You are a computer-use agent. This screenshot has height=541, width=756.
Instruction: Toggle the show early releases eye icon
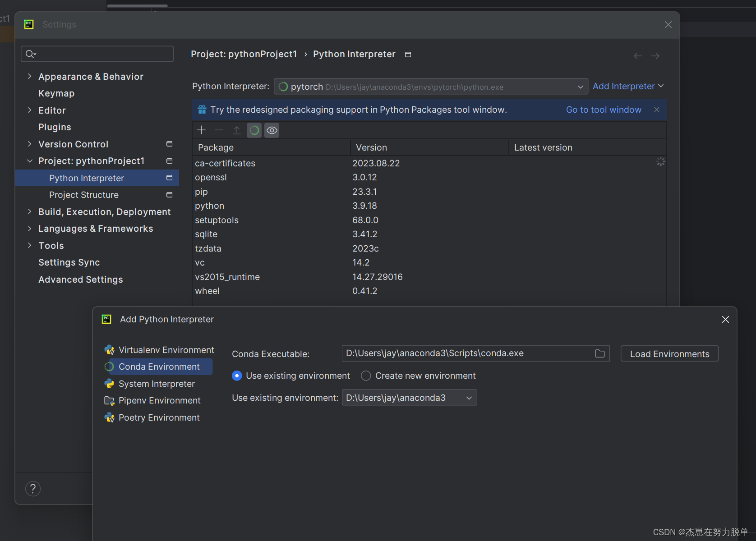272,130
